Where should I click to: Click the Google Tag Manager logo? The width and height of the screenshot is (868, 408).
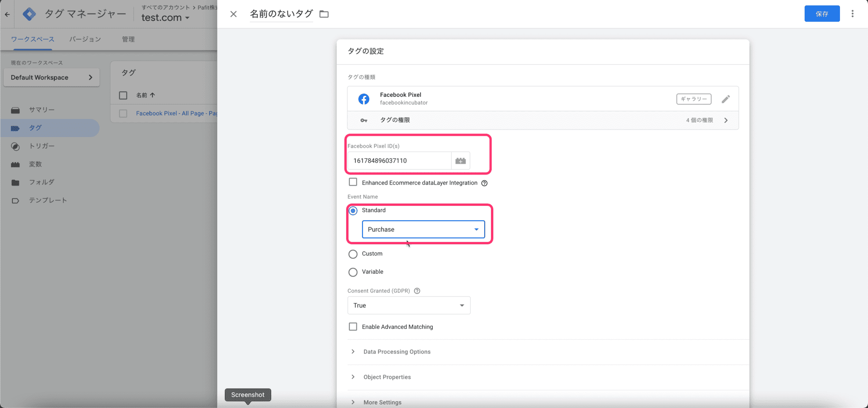point(29,14)
